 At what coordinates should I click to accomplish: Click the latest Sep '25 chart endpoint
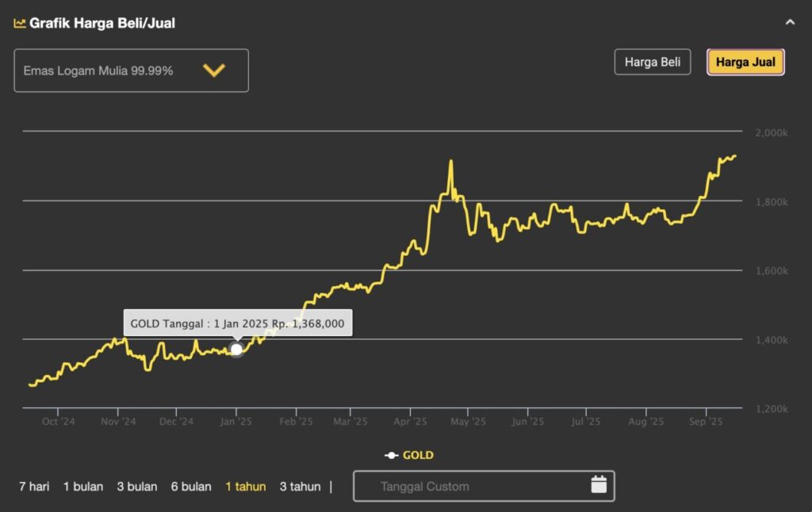pyautogui.click(x=735, y=156)
